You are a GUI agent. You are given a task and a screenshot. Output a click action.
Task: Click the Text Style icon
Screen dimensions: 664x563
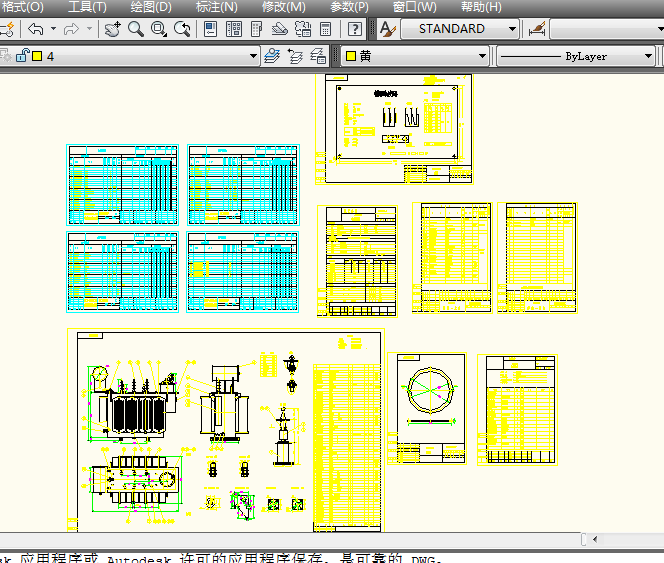[387, 29]
